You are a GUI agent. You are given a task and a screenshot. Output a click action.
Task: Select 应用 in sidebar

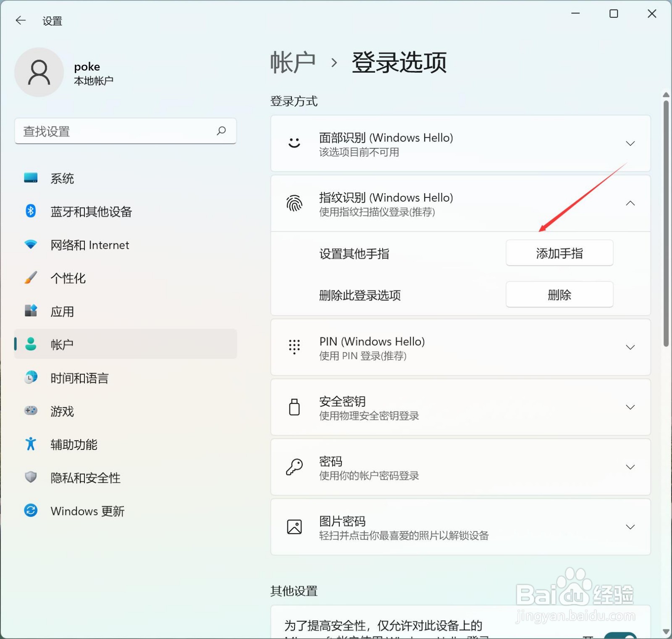click(126, 311)
